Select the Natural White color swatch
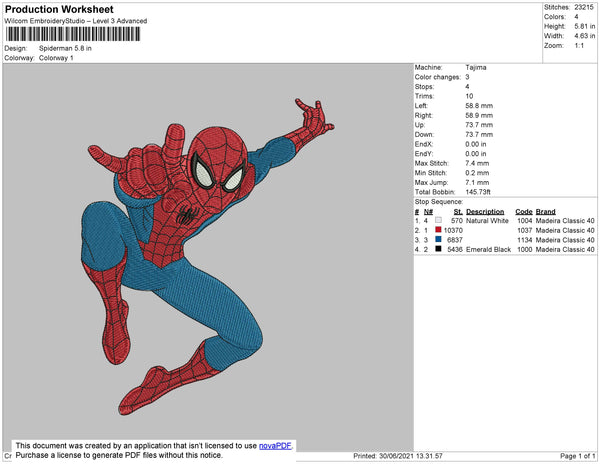600x464 pixels. click(438, 220)
